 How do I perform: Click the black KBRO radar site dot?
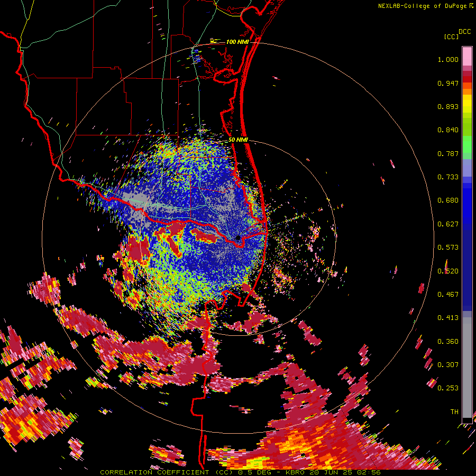tap(238, 237)
